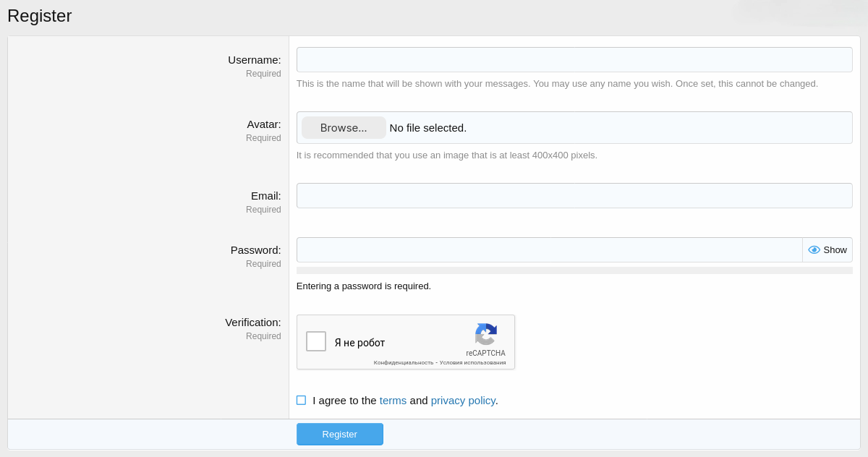Focus the Username text field

[x=574, y=60]
